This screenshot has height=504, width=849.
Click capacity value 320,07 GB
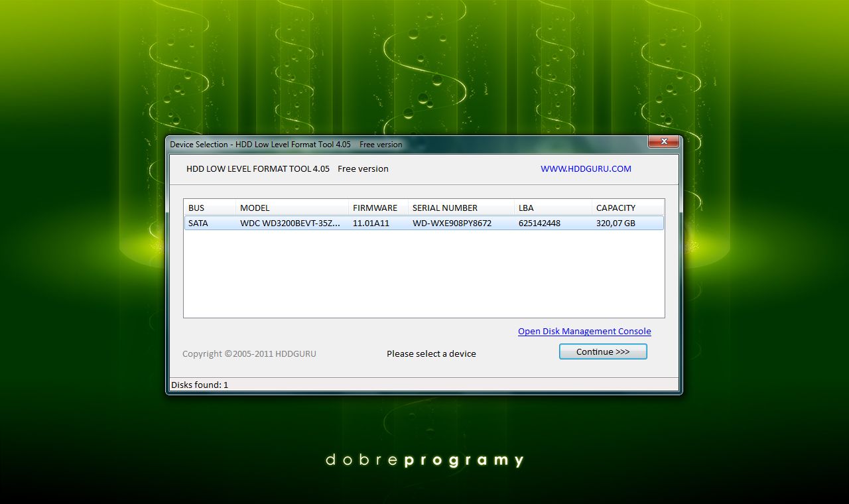point(616,223)
